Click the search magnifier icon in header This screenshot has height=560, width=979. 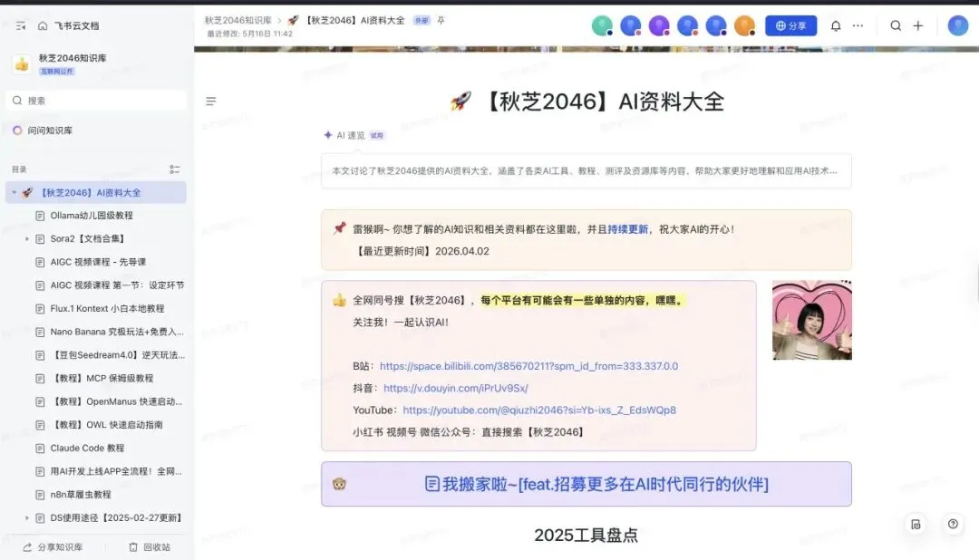896,25
